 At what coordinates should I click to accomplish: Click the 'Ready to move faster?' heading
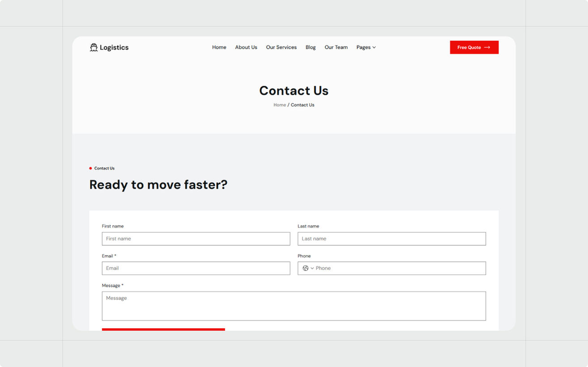pyautogui.click(x=158, y=185)
